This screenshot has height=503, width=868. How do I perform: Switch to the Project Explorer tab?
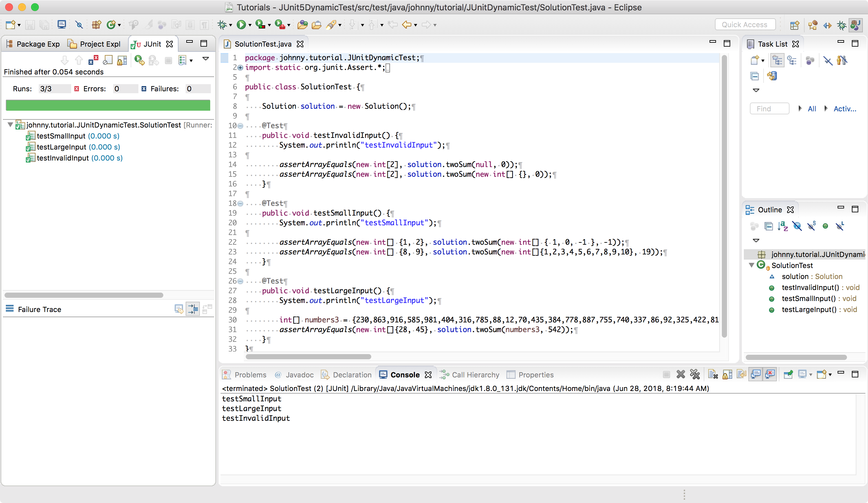click(94, 44)
